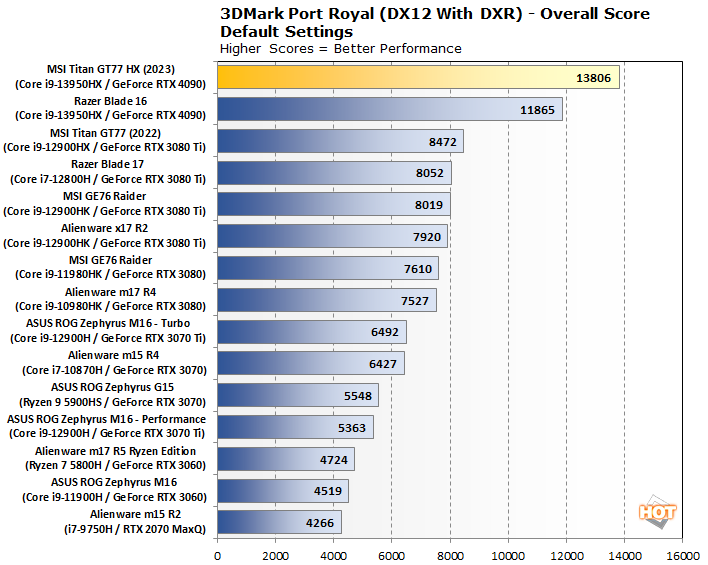Select the Razer Blade 17 label
Viewport: 708px width, 565px height.
(x=108, y=172)
